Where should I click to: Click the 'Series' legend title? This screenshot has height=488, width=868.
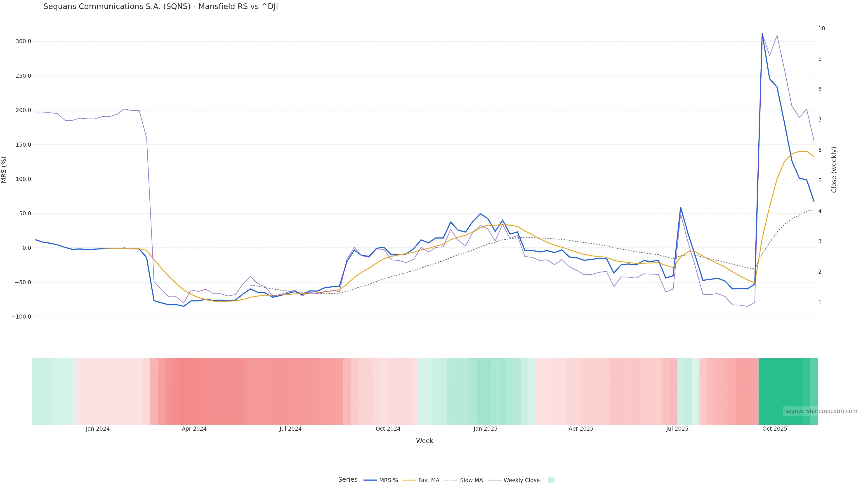click(348, 480)
